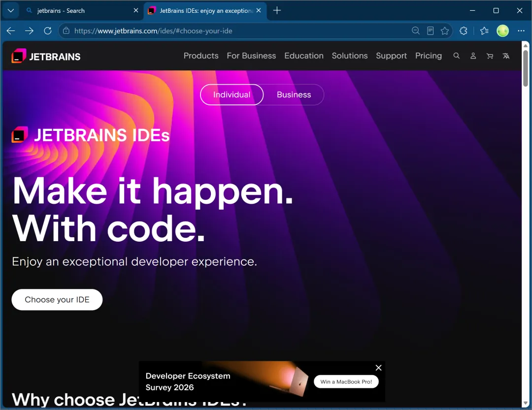Viewport: 532px width, 410px height.
Task: Open the Products menu
Action: click(x=201, y=56)
